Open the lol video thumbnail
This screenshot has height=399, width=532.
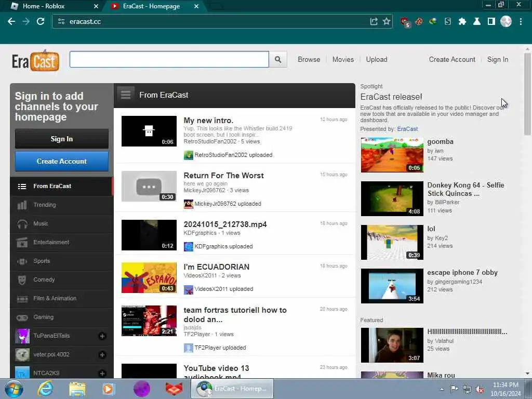(x=392, y=242)
